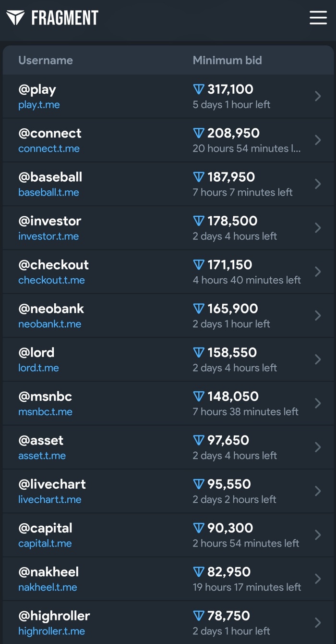The height and width of the screenshot is (644, 336).
Task: Open the connect.t.me link
Action: pos(49,149)
